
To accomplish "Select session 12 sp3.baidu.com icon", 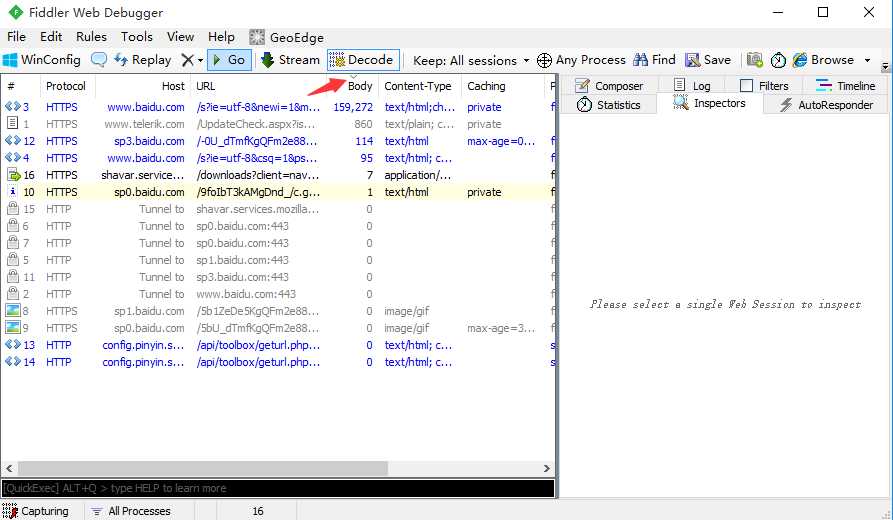I will 13,141.
